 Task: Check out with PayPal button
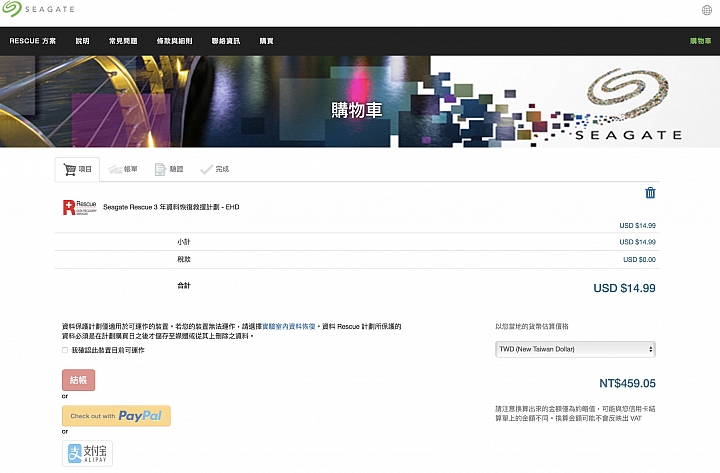click(x=116, y=416)
